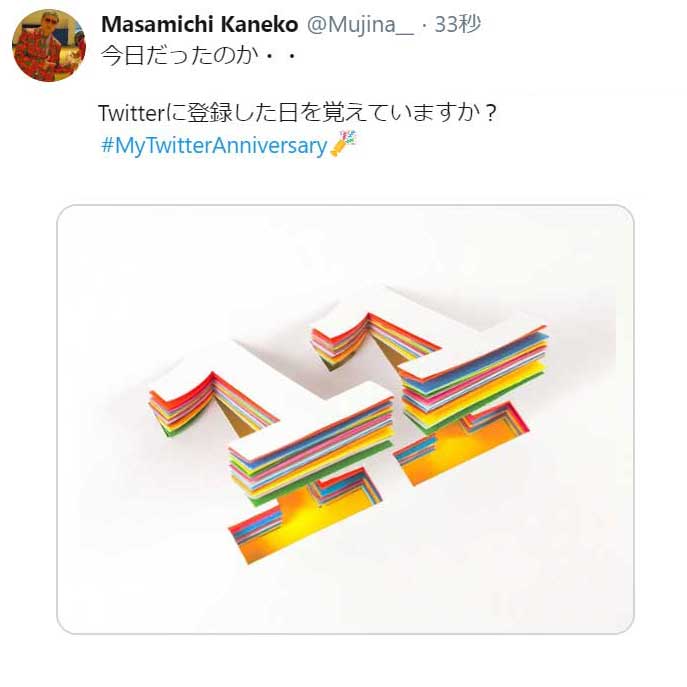Screen dimensions: 687x687
Task: Click the tweet text 今日だったのか・・
Action: point(199,56)
